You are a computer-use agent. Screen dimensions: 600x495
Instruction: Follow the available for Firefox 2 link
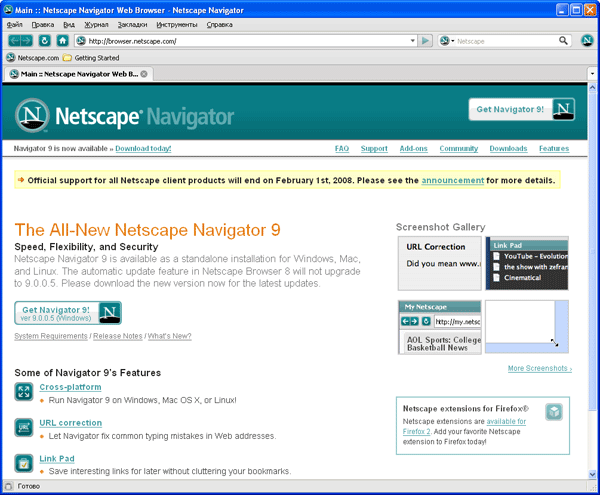(x=506, y=422)
